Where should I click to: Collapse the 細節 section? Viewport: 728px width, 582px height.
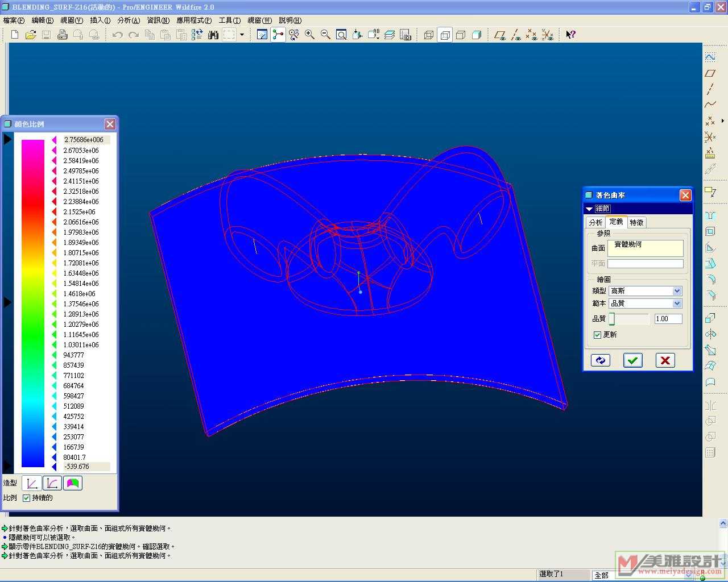(589, 209)
